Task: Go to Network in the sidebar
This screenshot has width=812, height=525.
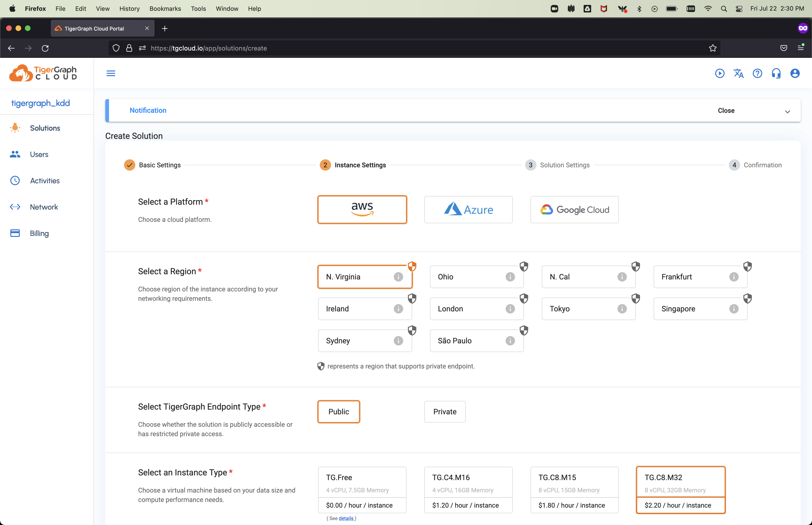Action: pyautogui.click(x=44, y=207)
